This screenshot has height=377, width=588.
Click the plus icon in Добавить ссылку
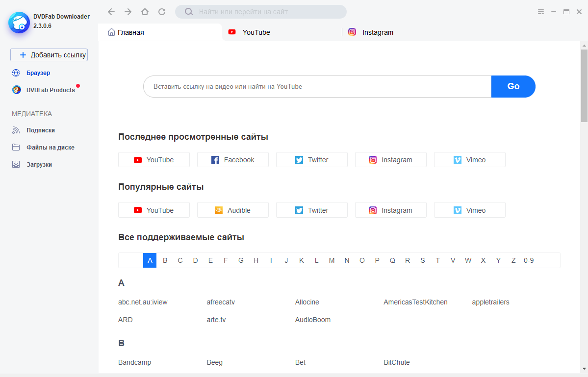23,55
